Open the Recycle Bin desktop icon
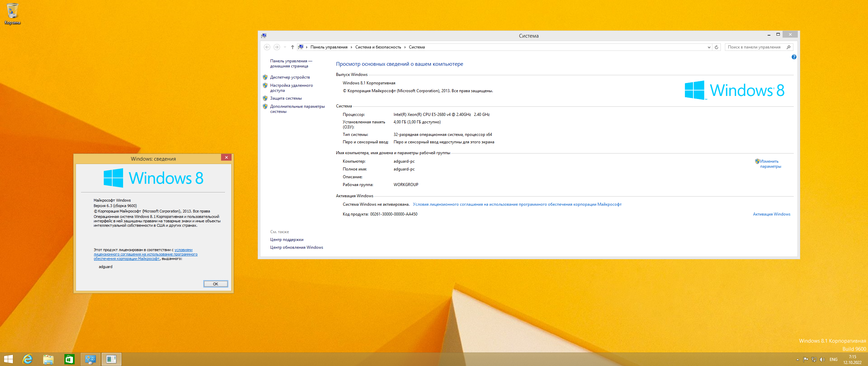 pyautogui.click(x=13, y=14)
